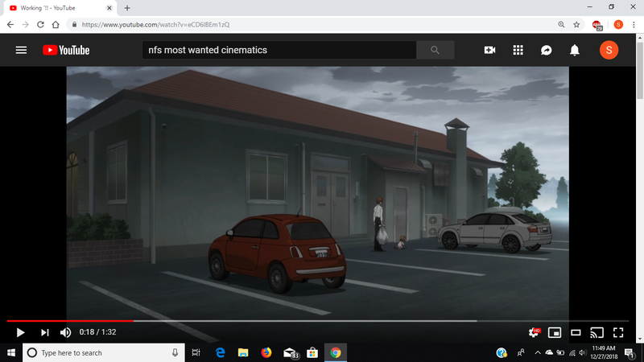Viewport: 644px width, 362px height.
Task: Open YouTube messages share icon
Action: (x=547, y=50)
